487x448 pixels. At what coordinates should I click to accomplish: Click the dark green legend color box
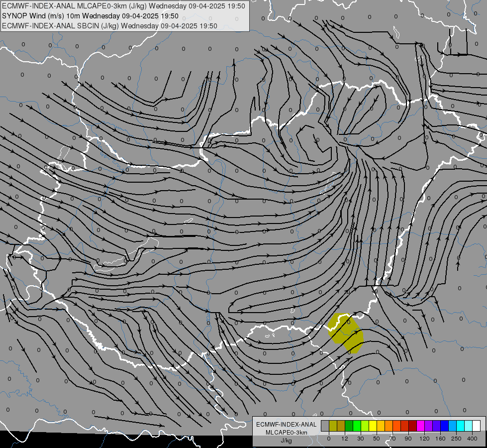click(x=349, y=426)
